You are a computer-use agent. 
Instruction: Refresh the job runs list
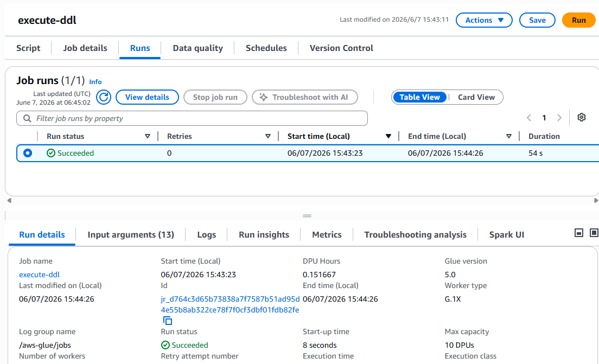tap(104, 97)
